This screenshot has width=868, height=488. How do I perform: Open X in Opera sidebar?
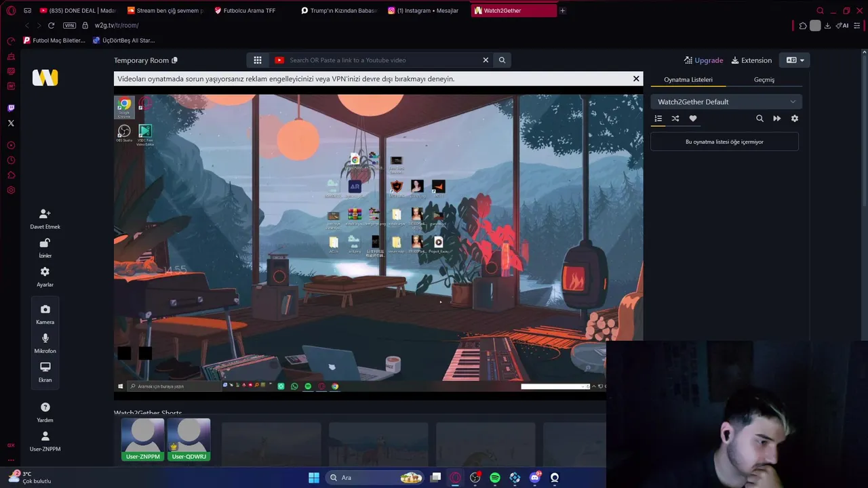11,123
